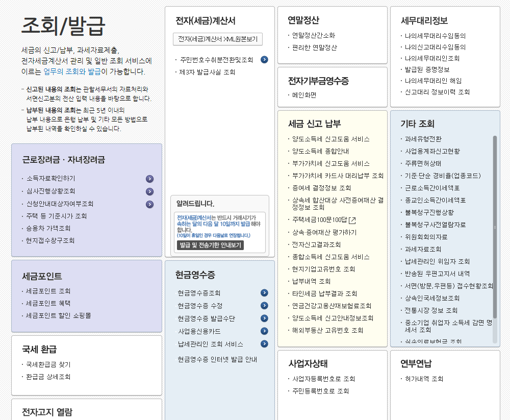Open 해외부동산 고유번호 조회 link

pyautogui.click(x=327, y=330)
